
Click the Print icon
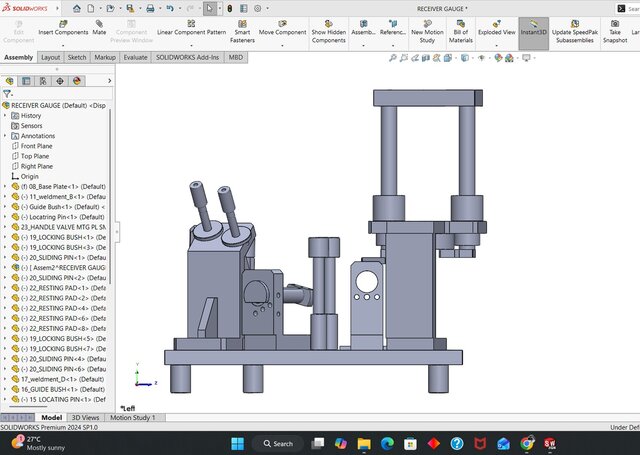point(150,8)
